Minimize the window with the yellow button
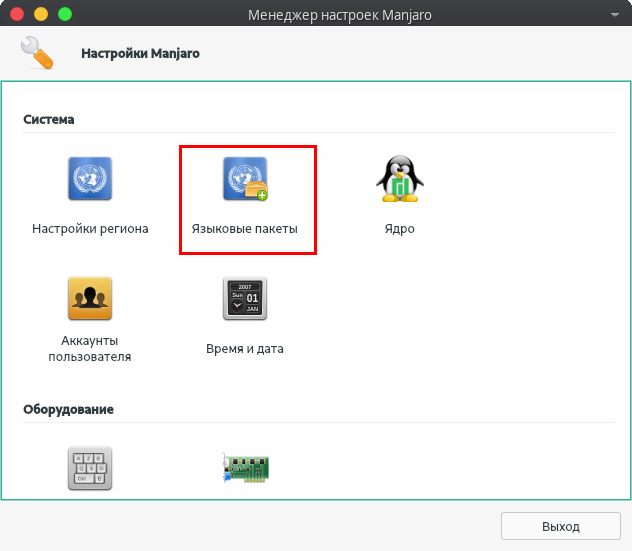 tap(41, 14)
